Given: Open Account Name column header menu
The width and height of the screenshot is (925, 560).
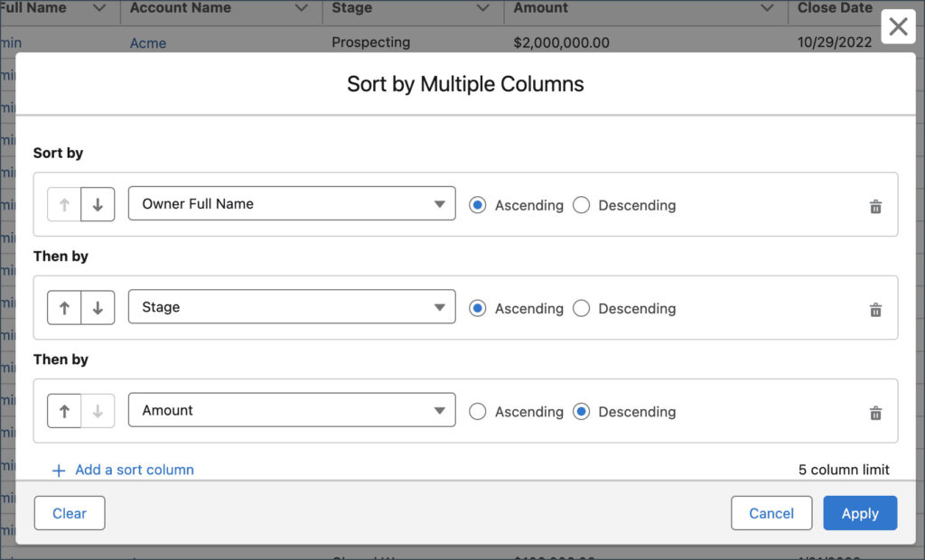Looking at the screenshot, I should [x=302, y=8].
